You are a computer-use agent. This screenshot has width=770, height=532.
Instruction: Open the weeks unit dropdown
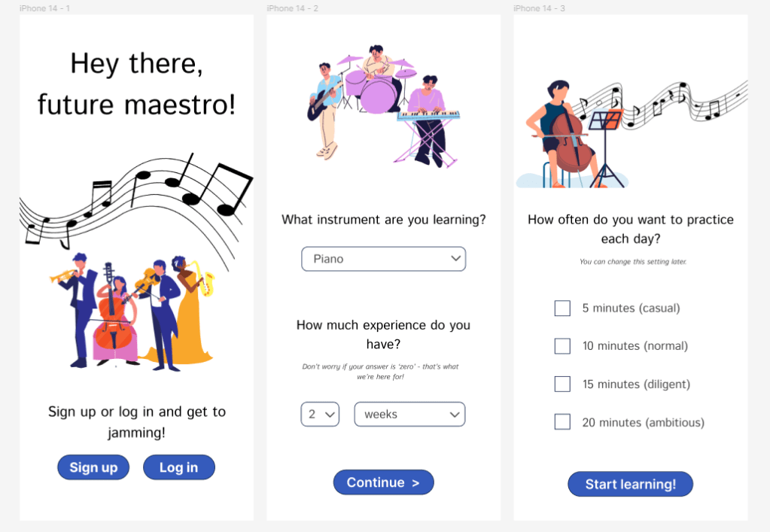click(409, 414)
